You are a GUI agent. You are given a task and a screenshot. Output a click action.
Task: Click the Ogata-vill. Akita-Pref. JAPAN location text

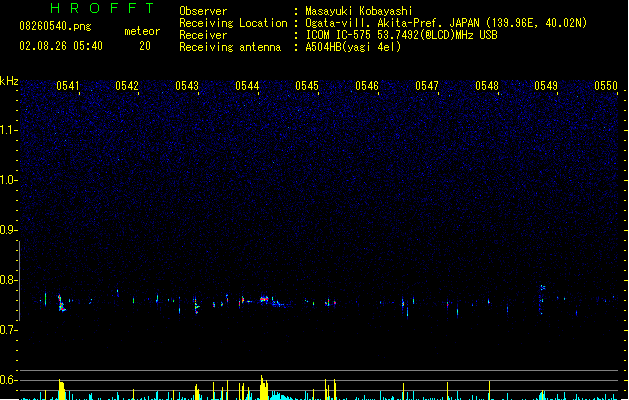[446, 23]
